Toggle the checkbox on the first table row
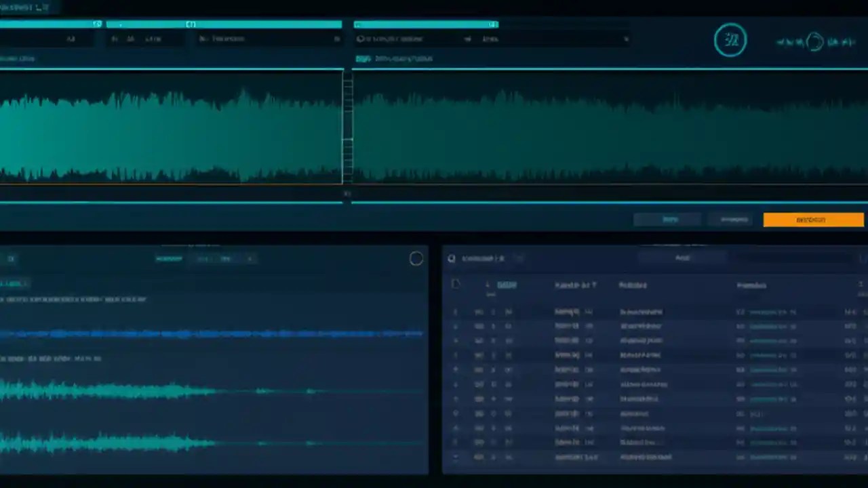This screenshot has height=488, width=868. (455, 312)
